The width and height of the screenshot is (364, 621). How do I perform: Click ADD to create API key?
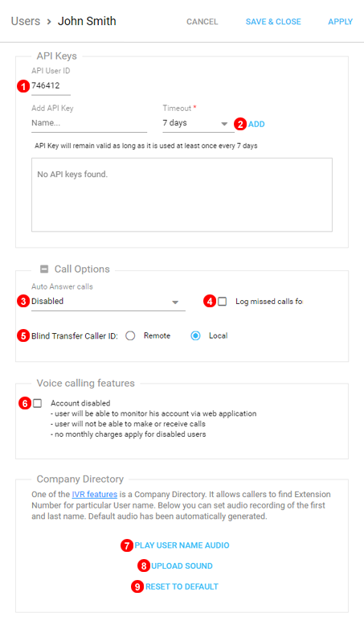click(x=256, y=125)
